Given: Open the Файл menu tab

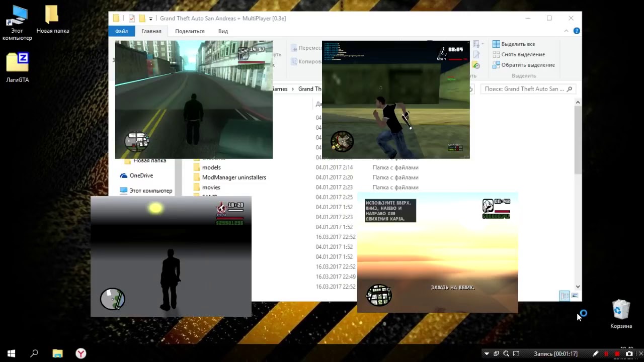Looking at the screenshot, I should (121, 31).
